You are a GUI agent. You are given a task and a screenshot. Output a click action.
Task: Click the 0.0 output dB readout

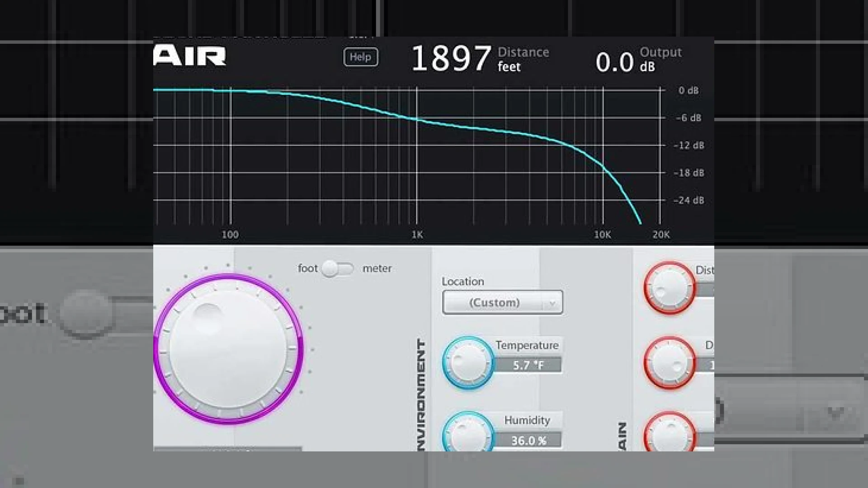[614, 62]
